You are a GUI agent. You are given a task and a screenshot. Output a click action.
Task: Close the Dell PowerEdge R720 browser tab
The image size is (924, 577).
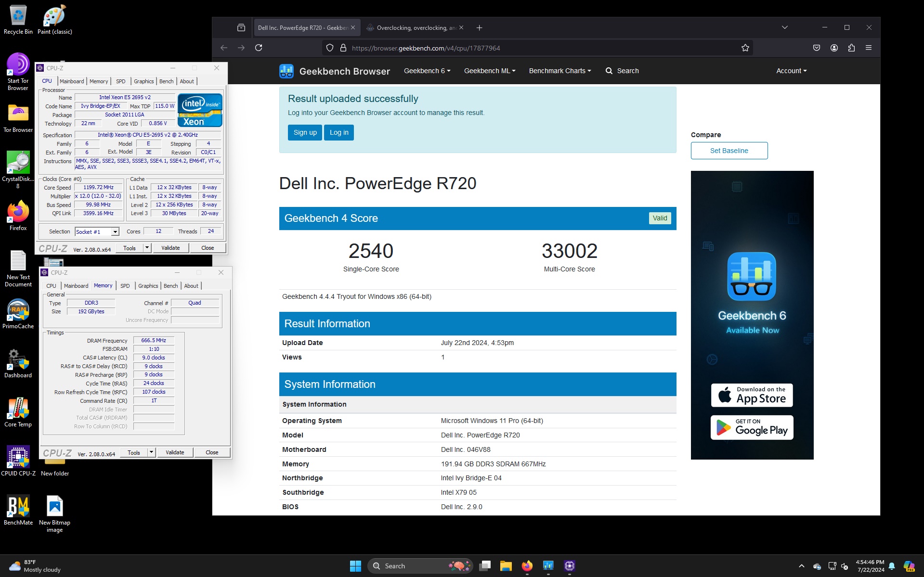(353, 27)
